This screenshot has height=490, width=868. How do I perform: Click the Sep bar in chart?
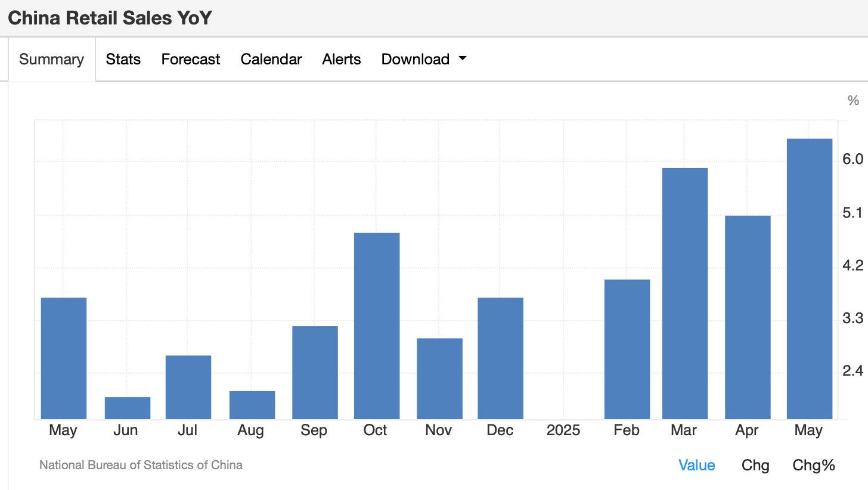tap(315, 373)
